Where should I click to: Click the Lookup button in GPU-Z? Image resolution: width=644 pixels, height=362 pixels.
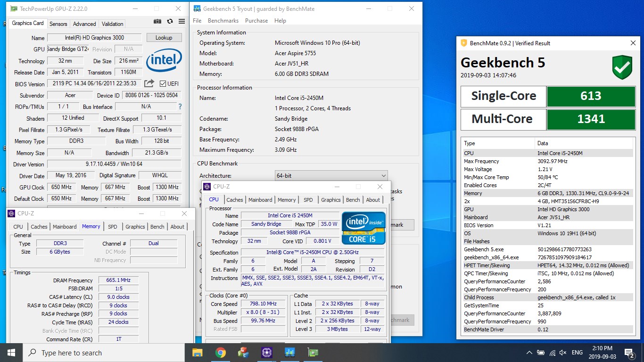tap(164, 38)
